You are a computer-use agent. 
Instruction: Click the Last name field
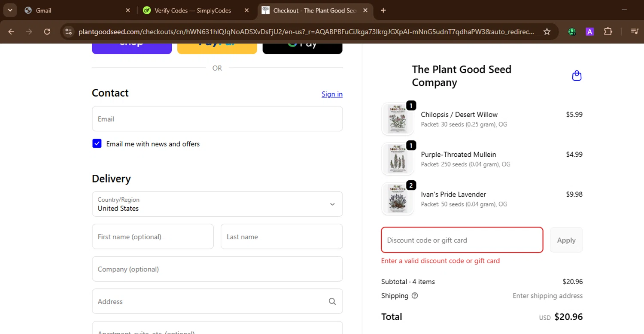(282, 237)
